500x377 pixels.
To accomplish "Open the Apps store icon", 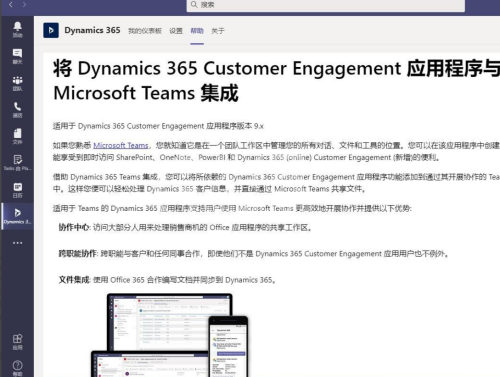I will pyautogui.click(x=17, y=342).
